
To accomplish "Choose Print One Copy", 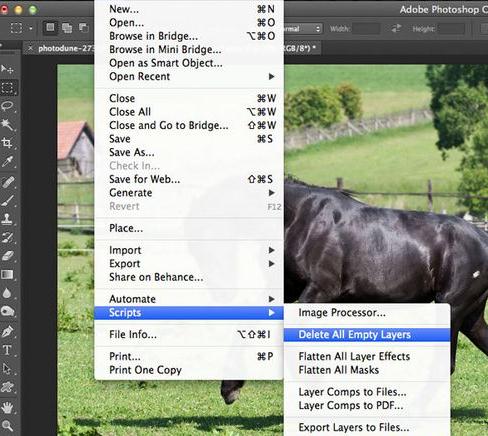I will pos(189,370).
